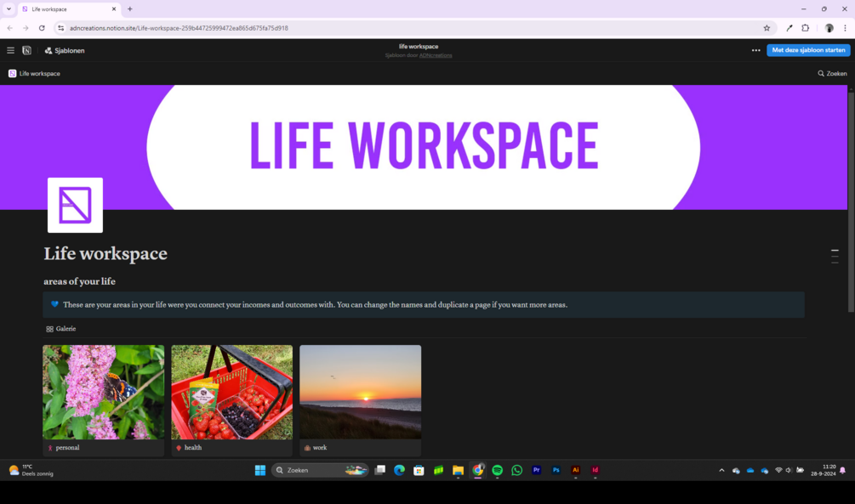Click Met deze sjabloon starten button

click(x=808, y=50)
